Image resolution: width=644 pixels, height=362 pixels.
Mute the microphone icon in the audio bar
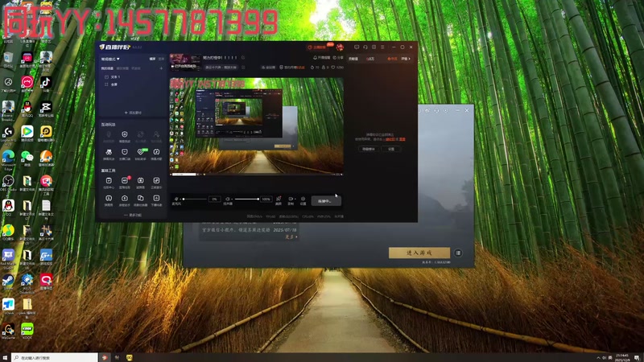point(176,200)
